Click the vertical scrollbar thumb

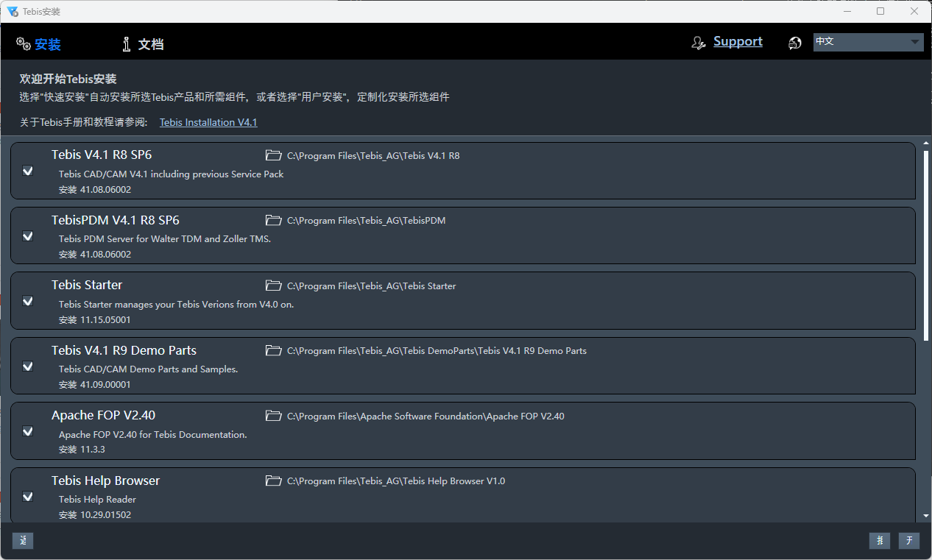926,245
